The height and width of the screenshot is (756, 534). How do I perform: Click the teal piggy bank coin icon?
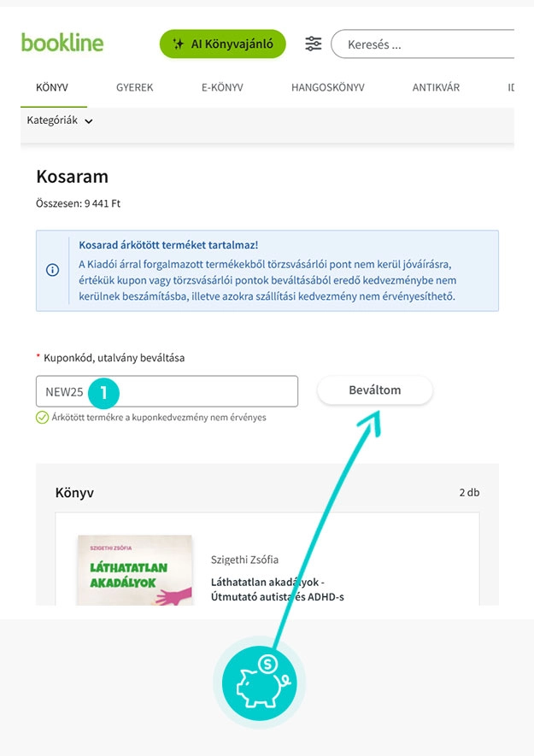259,682
